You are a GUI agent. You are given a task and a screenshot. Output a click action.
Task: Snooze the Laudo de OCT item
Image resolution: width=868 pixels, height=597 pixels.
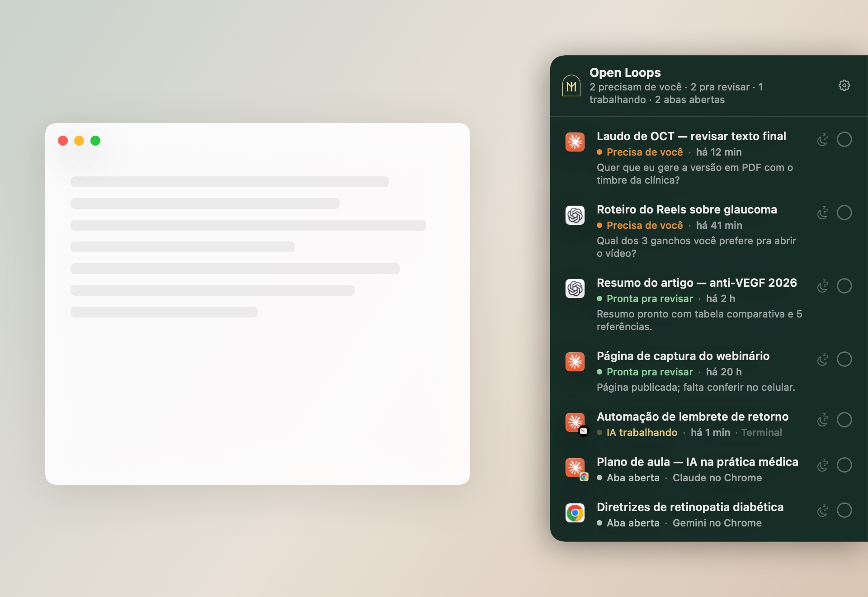pos(823,140)
